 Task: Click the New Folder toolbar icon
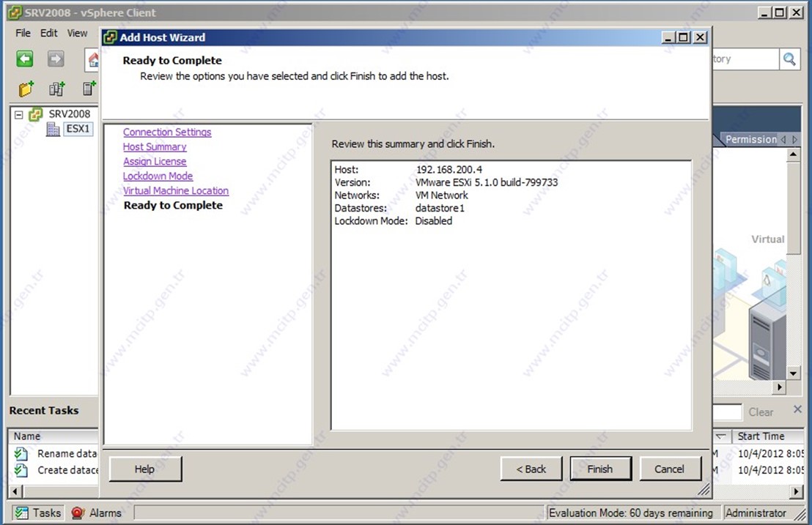click(x=26, y=89)
